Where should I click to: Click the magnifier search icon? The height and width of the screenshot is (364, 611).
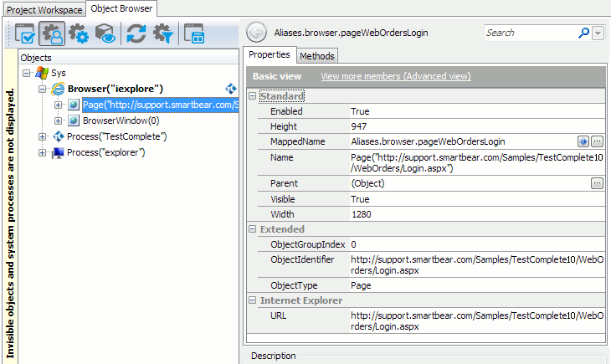[x=583, y=33]
